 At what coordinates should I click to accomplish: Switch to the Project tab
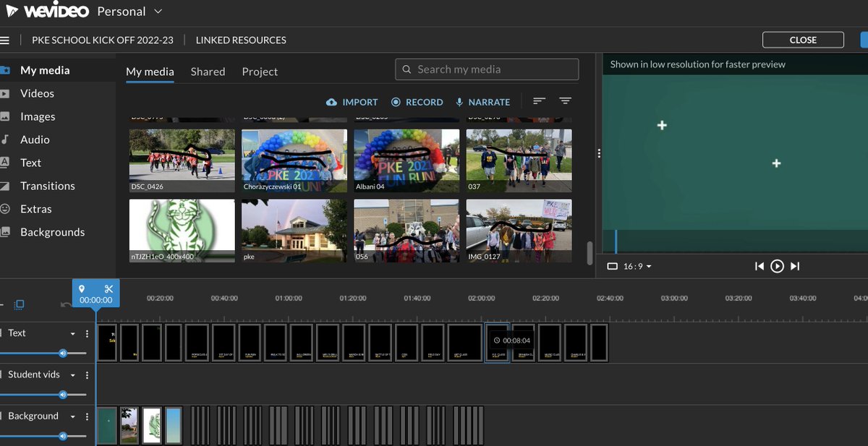click(x=260, y=72)
